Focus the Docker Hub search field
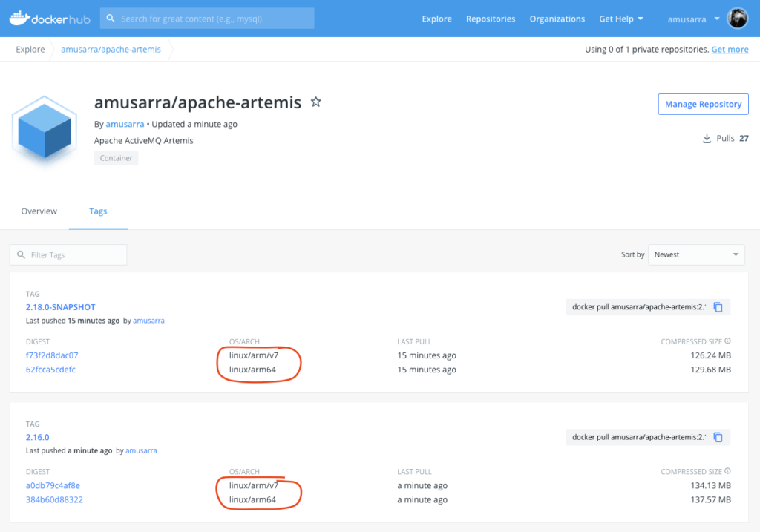Image resolution: width=760 pixels, height=532 pixels. tap(208, 19)
